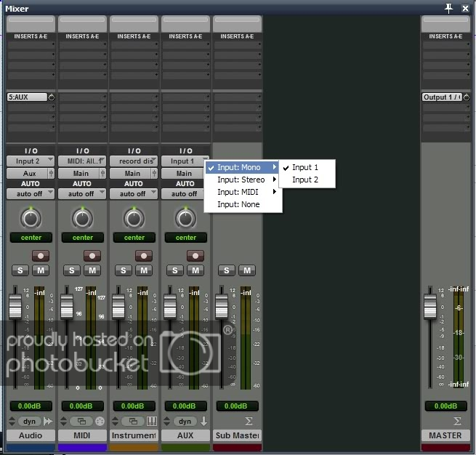Click the MIDI track type icon
This screenshot has height=455, width=476.
(x=100, y=422)
